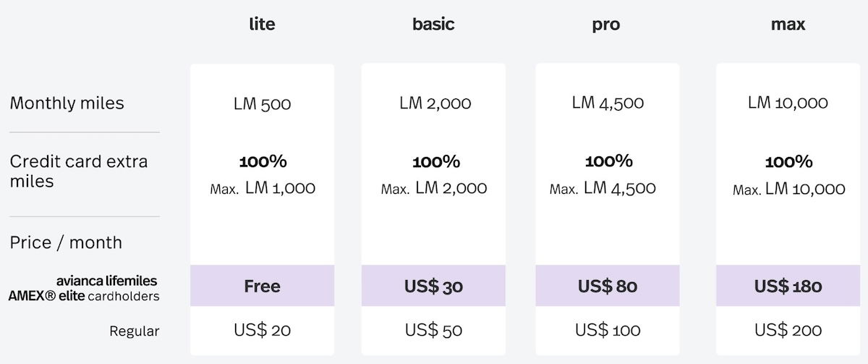868x364 pixels.
Task: Pick the US$ 100 regular pro price
Action: click(607, 331)
